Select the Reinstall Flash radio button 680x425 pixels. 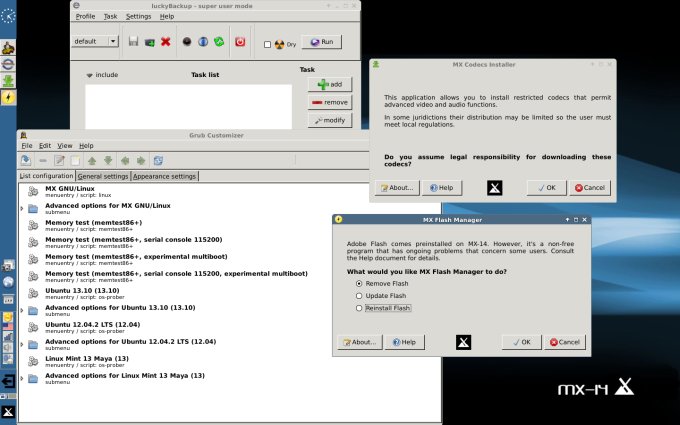(359, 308)
